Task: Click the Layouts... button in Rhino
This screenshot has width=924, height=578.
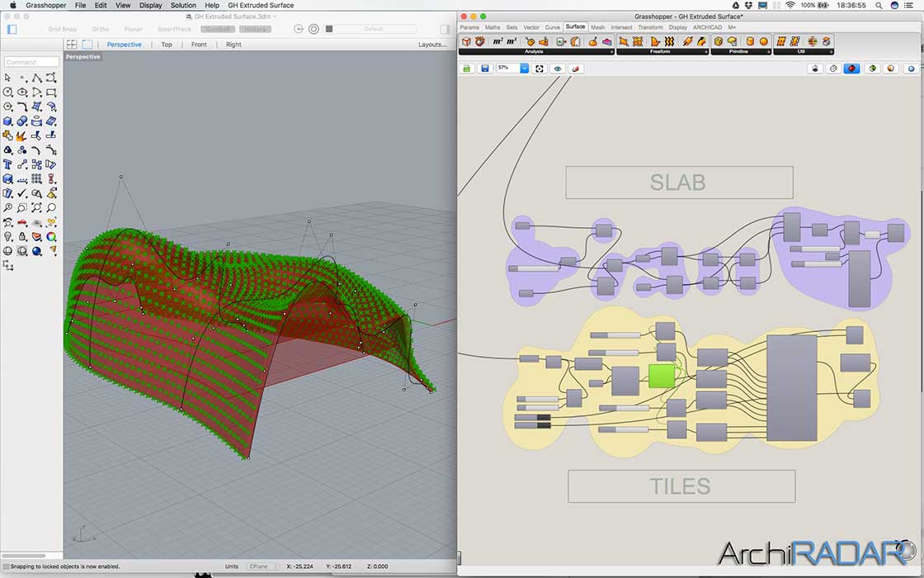Action: pos(432,45)
